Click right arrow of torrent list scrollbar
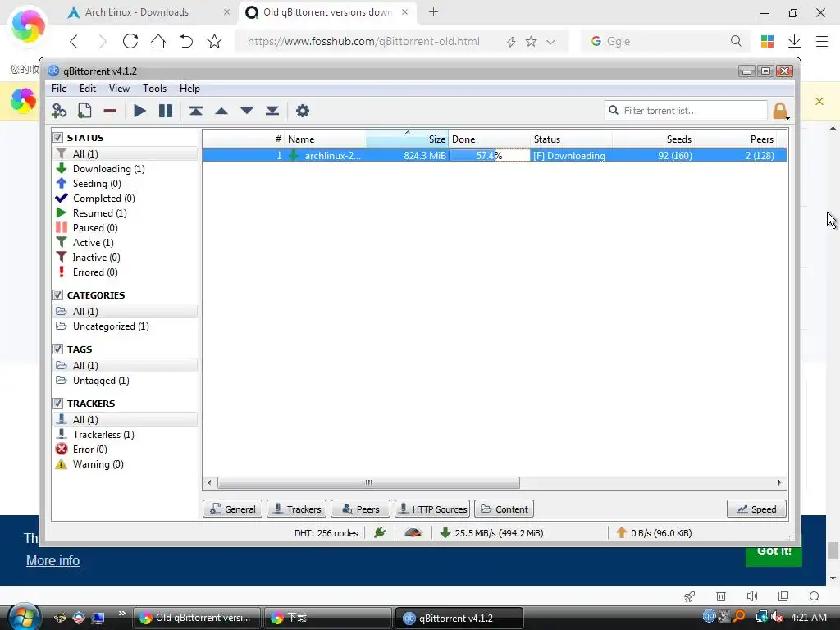Screen dimensions: 840x630 (779, 482)
